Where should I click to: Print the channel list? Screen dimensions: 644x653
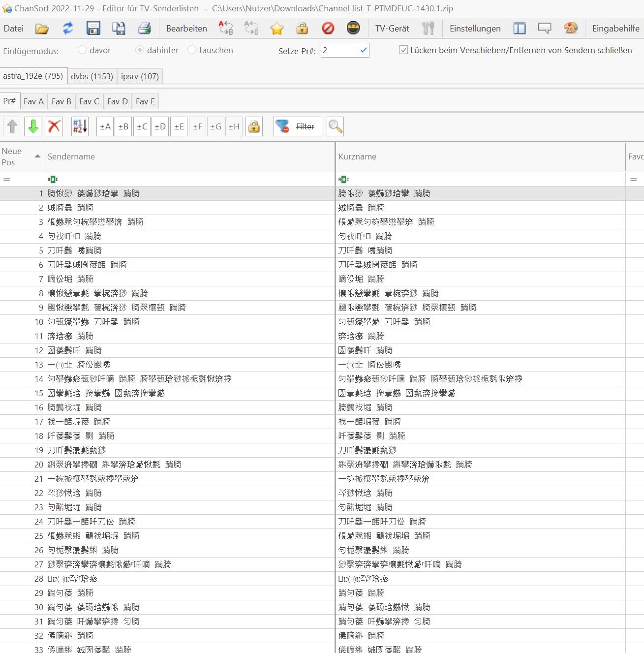click(144, 29)
